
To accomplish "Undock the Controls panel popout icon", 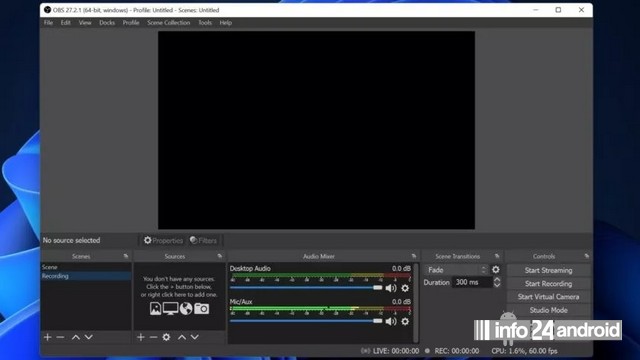I will (x=587, y=256).
